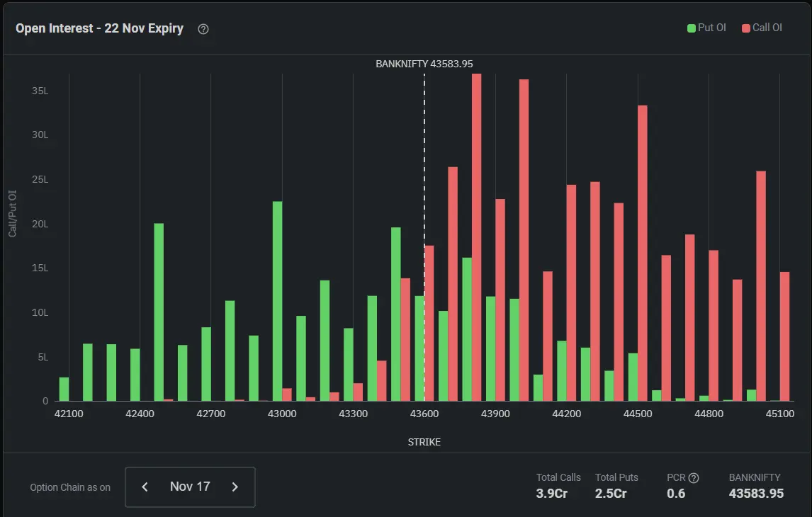Viewport: 812px width, 517px height.
Task: Click the 20L y-axis label
Action: click(40, 224)
